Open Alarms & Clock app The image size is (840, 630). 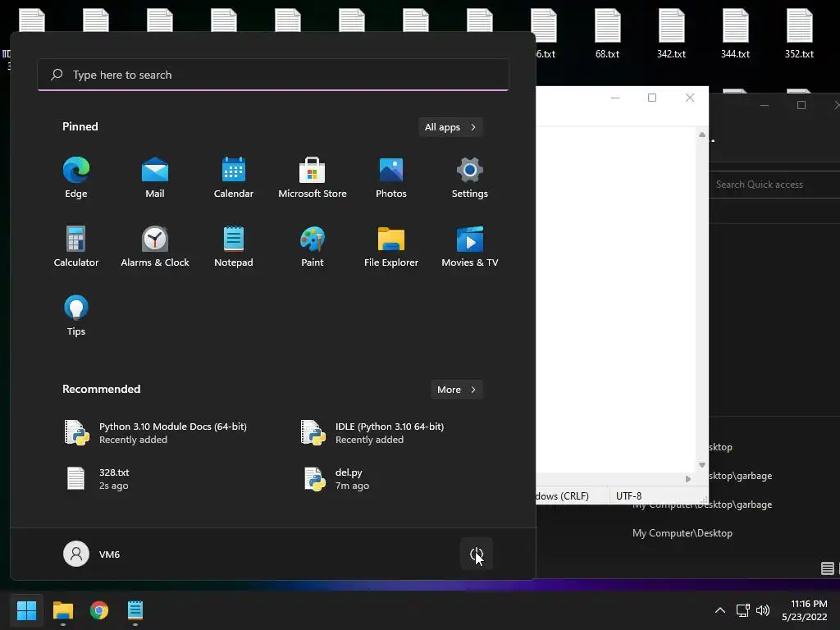pyautogui.click(x=155, y=246)
